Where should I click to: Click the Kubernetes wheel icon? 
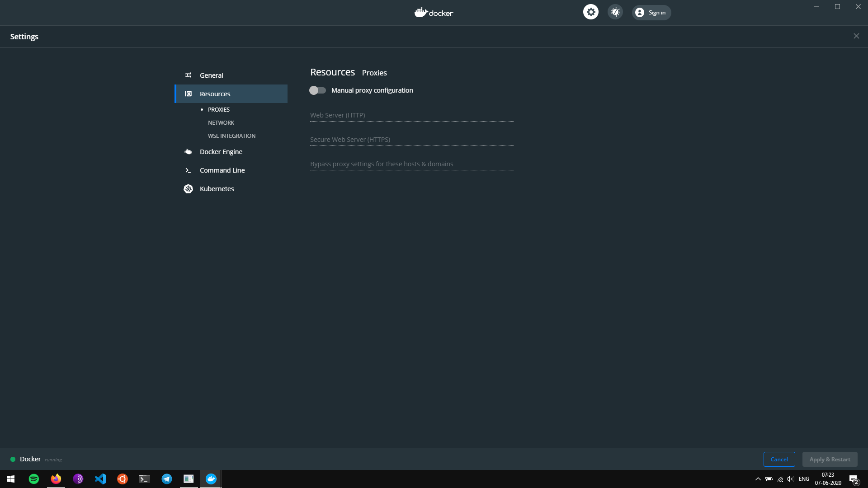coord(188,189)
